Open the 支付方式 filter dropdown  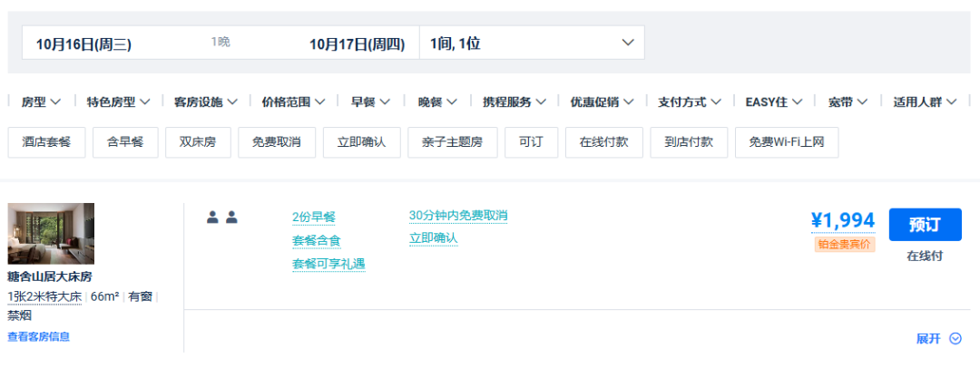(x=690, y=102)
